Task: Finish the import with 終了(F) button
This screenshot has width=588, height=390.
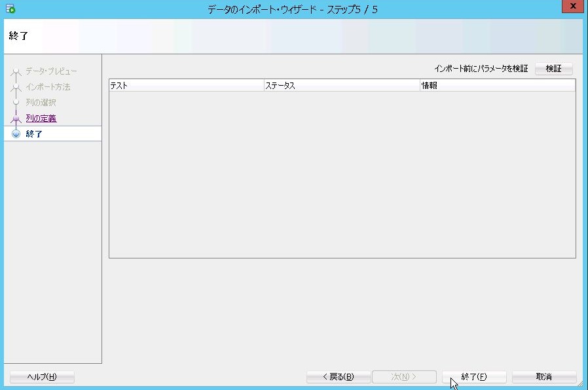Action: coord(474,377)
